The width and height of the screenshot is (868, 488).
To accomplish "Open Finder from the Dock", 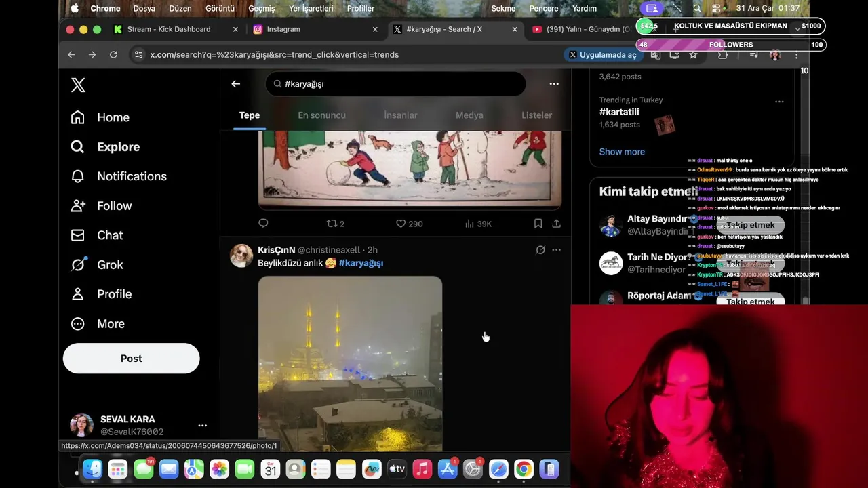I will [x=92, y=469].
